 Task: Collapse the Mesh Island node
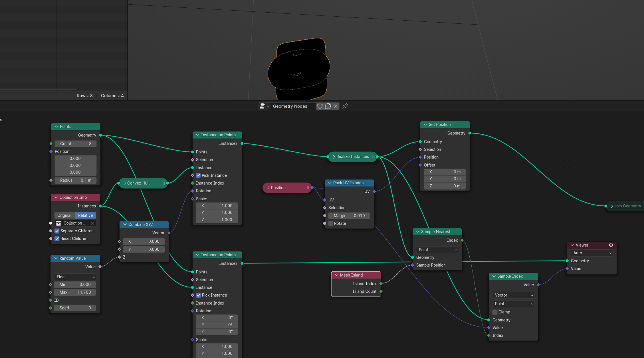[x=337, y=275]
